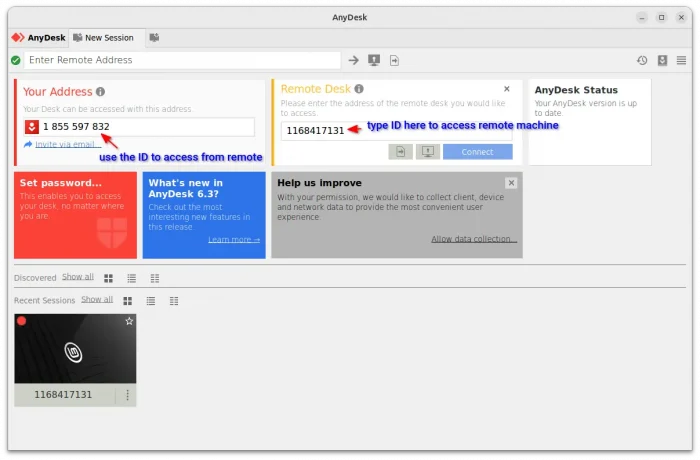This screenshot has width=700, height=460.
Task: Click the green connection status icon
Action: 16,60
